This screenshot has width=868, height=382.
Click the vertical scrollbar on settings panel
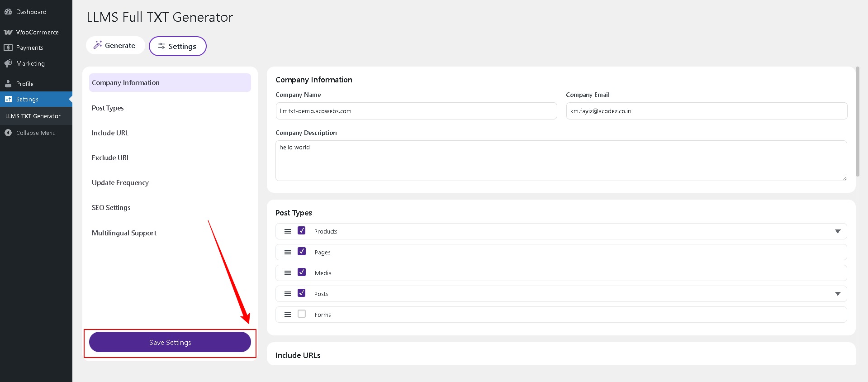coord(857,122)
